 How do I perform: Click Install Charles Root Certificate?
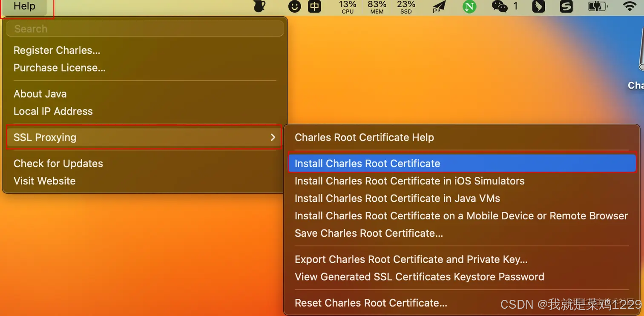click(x=462, y=163)
